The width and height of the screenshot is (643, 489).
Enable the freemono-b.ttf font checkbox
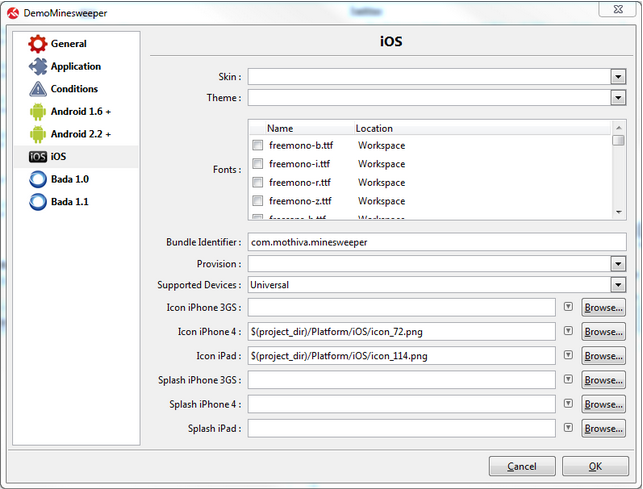[258, 145]
